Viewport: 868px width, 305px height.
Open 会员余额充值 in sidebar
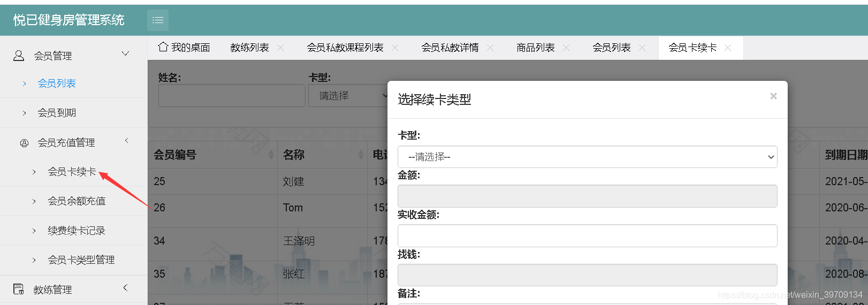pos(77,201)
